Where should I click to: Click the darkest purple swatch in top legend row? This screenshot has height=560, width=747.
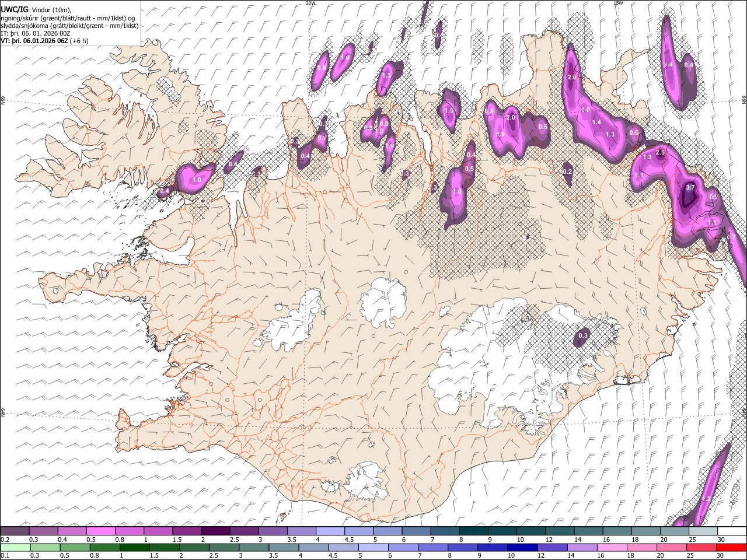(x=215, y=531)
